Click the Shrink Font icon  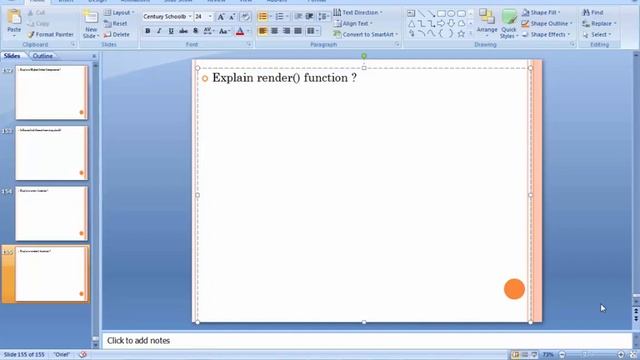pyautogui.click(x=232, y=17)
